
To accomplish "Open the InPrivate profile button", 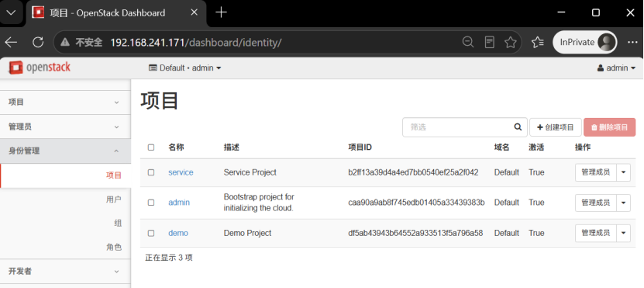I will (x=585, y=42).
